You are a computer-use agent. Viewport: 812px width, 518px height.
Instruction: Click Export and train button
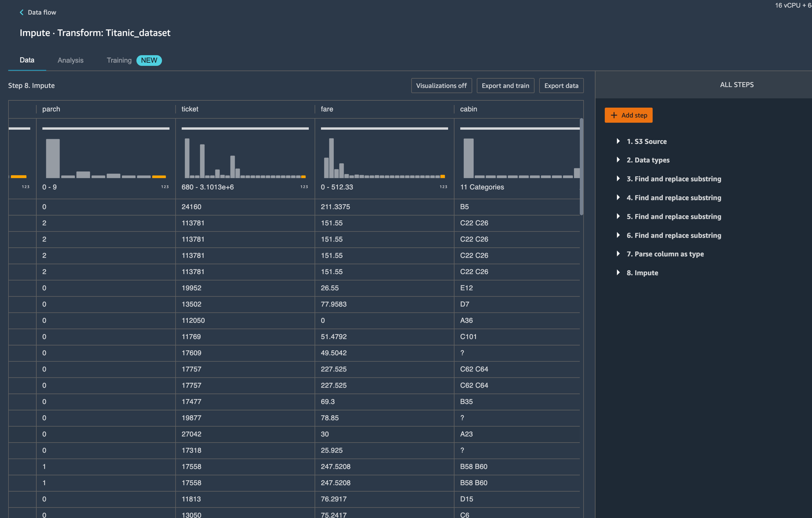pyautogui.click(x=505, y=86)
